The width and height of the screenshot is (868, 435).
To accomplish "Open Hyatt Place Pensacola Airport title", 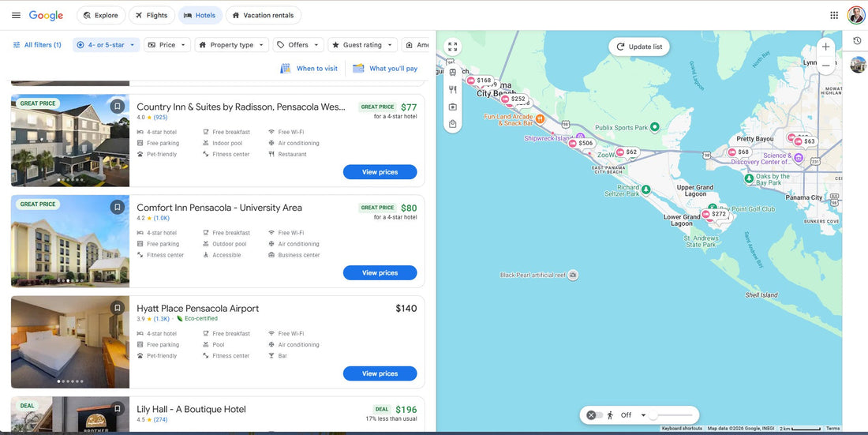I will [x=197, y=309].
